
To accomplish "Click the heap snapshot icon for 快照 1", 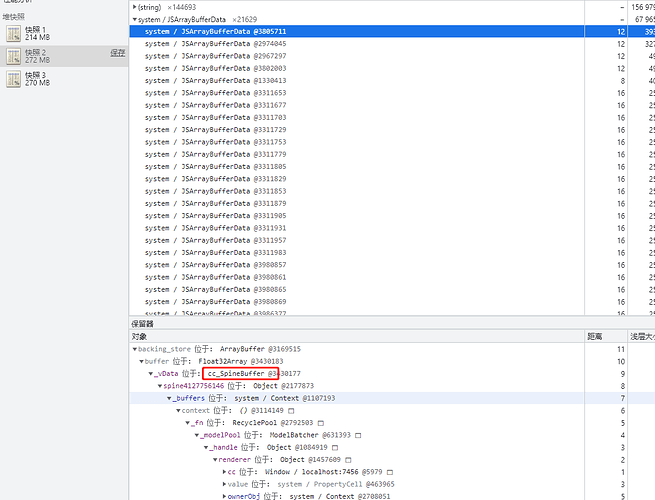I will tap(13, 33).
